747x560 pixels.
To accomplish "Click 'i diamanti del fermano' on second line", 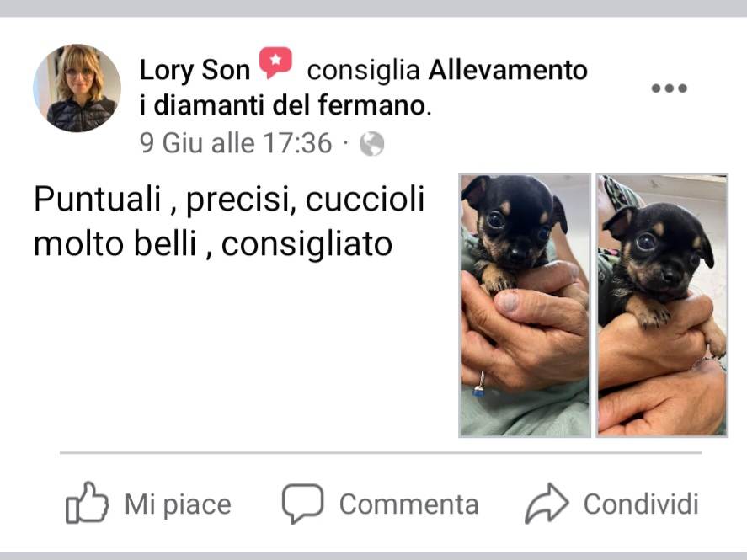I will point(285,105).
